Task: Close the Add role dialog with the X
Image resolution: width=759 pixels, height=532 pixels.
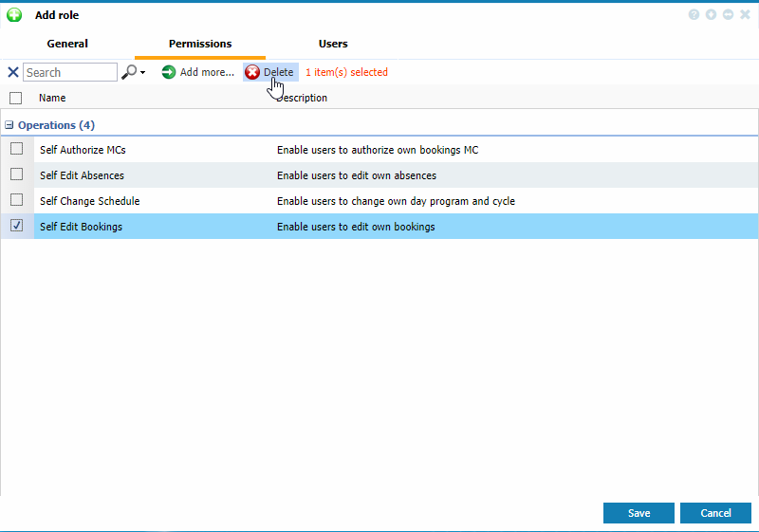Action: [745, 15]
